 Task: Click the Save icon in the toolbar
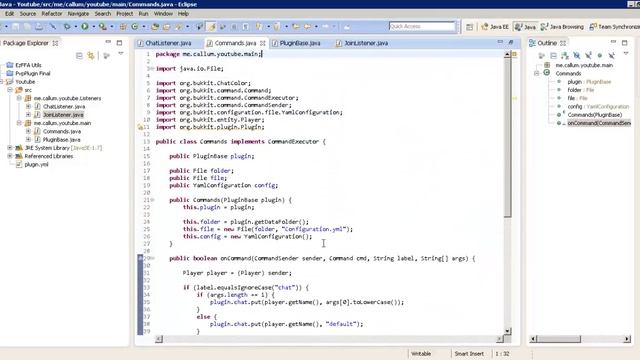point(16,27)
